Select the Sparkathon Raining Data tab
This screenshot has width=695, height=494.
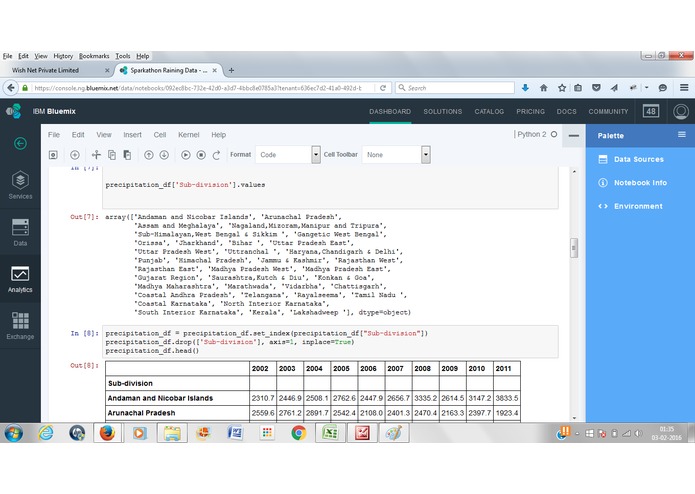pyautogui.click(x=168, y=70)
